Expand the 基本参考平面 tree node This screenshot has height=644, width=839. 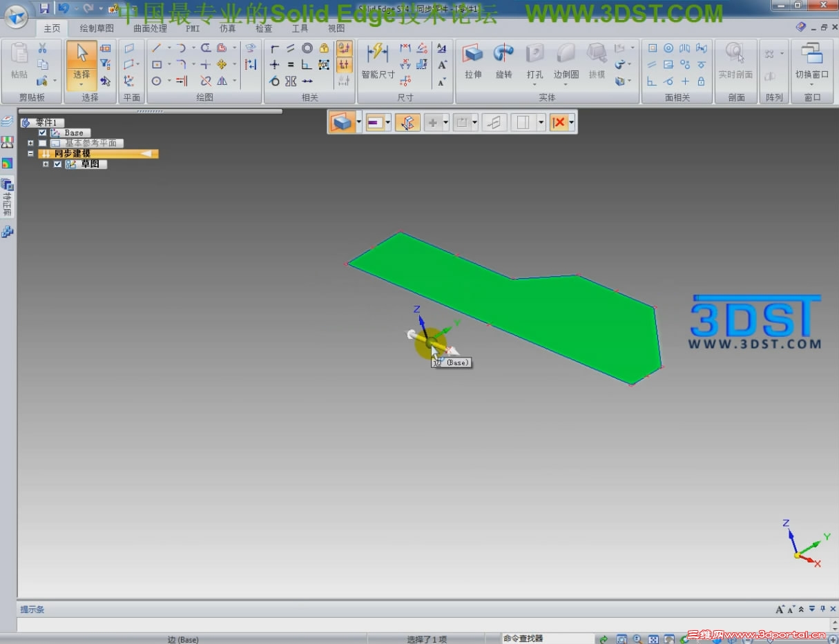30,143
